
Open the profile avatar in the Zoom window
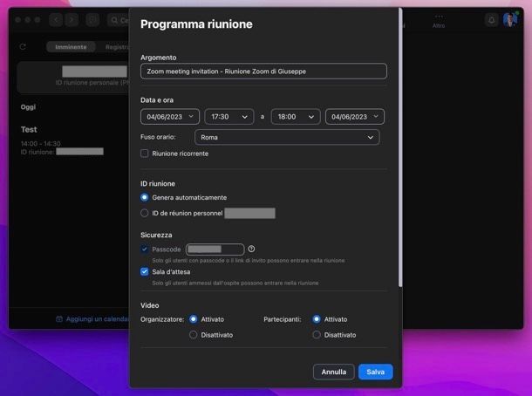point(510,19)
